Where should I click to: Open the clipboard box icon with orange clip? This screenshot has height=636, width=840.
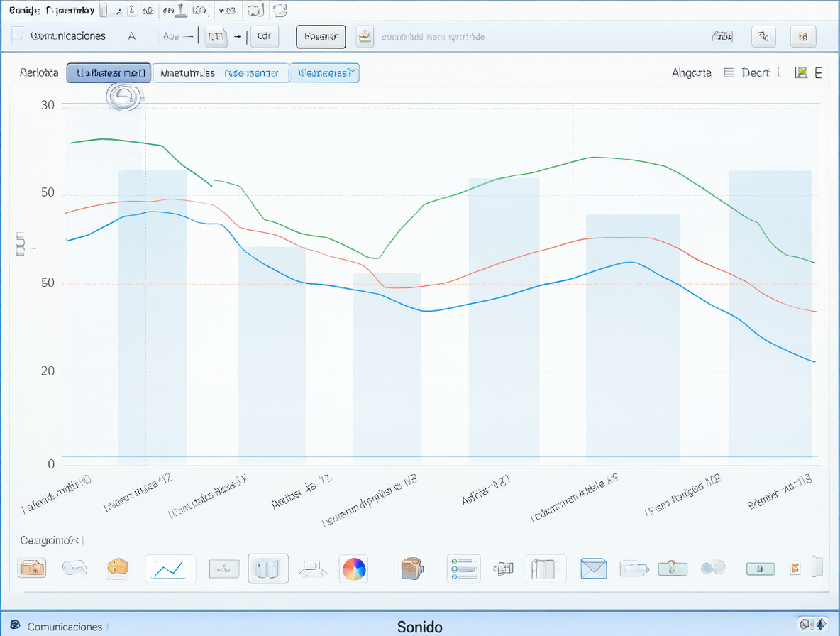point(673,568)
